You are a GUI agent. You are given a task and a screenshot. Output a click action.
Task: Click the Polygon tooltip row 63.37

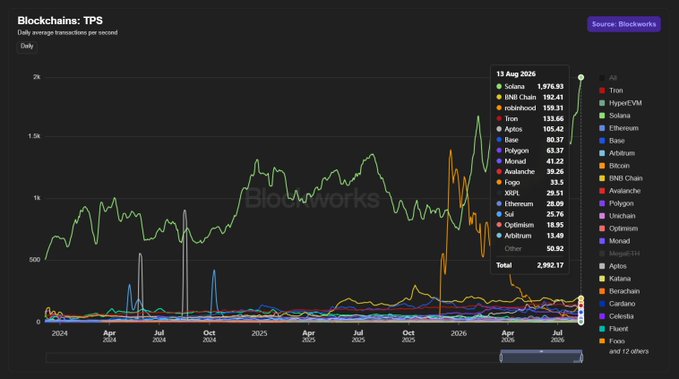(x=530, y=151)
